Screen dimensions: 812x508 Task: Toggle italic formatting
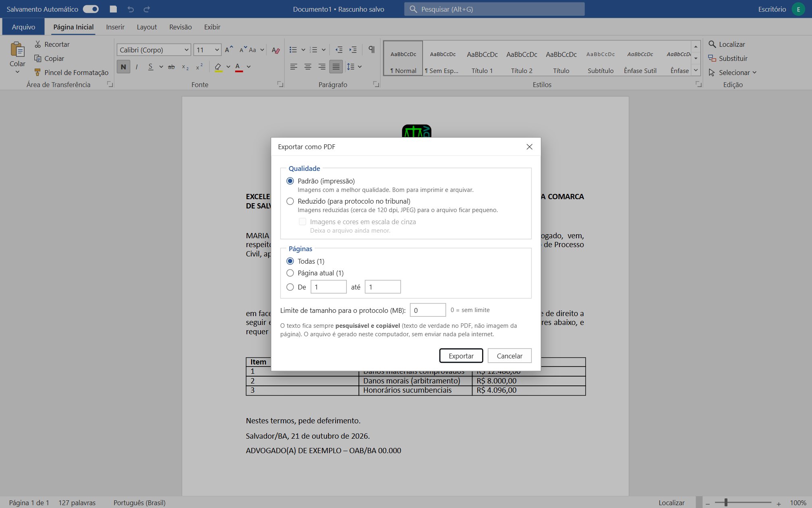click(x=137, y=67)
